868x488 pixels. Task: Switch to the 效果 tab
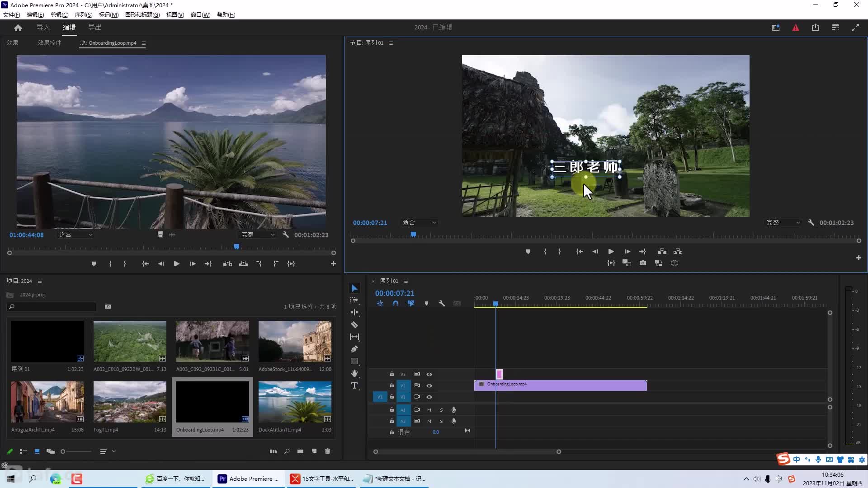click(x=12, y=42)
